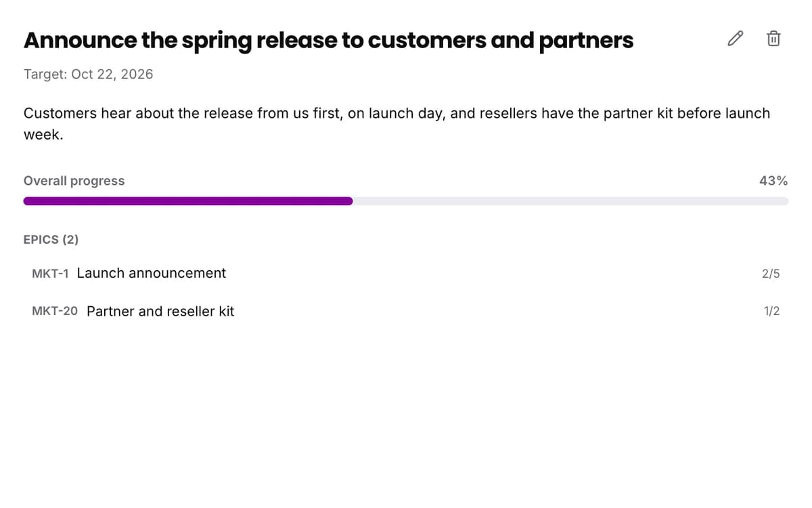
Task: Click the 2/5 completion count
Action: click(x=771, y=274)
